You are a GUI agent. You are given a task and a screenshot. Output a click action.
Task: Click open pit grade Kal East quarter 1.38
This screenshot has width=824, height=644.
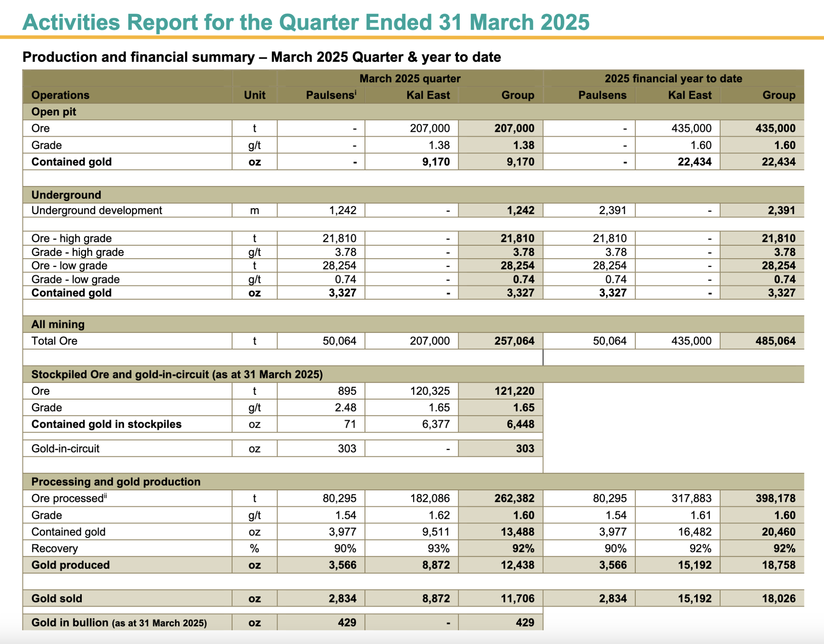point(439,145)
